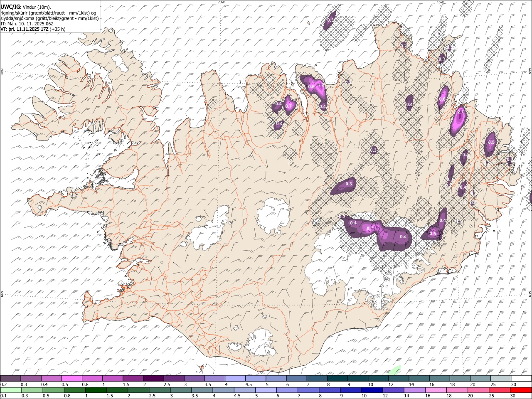Pick the royal blue 8 swatch in lower legend row

pyautogui.click(x=330, y=390)
